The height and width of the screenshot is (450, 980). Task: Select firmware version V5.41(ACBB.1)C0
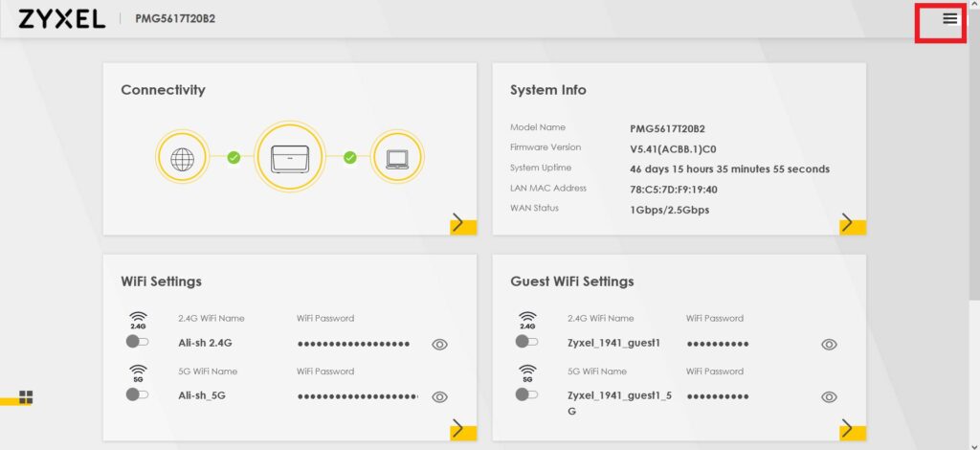coord(671,148)
